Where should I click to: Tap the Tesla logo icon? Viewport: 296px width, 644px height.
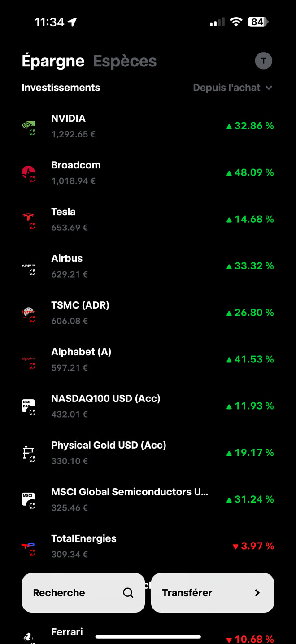click(28, 220)
